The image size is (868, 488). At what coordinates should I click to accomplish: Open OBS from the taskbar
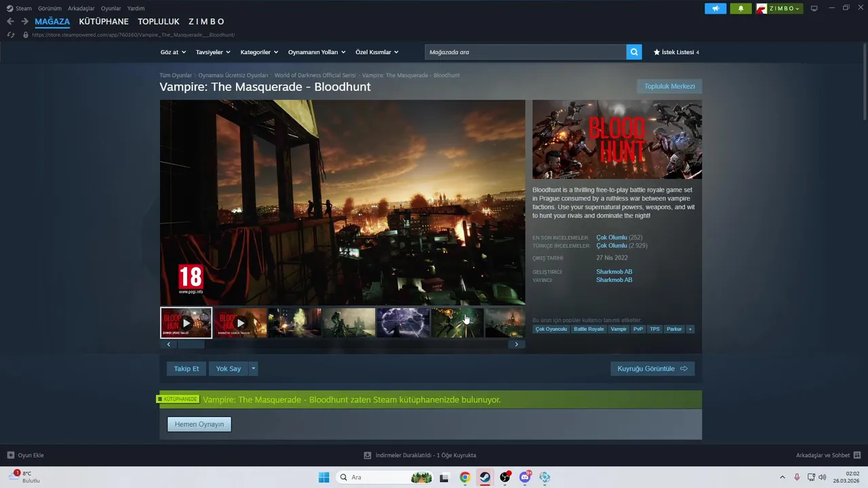pyautogui.click(x=505, y=477)
